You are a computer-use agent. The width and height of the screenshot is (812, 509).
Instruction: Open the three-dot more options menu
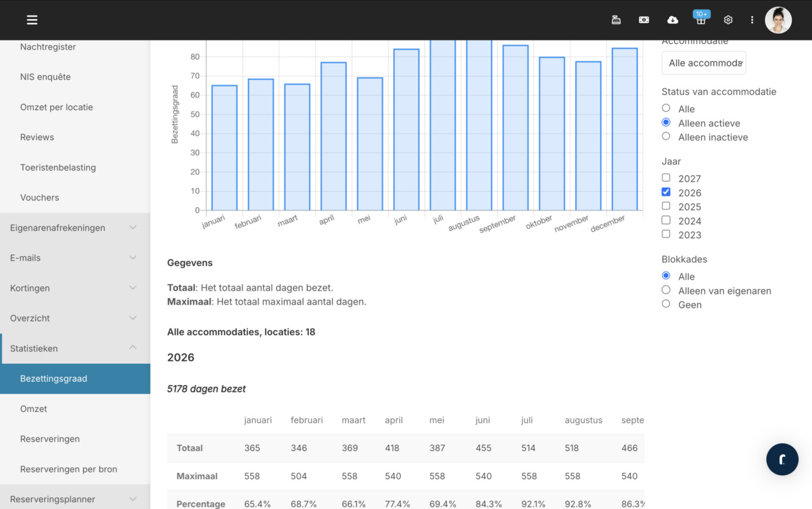752,20
